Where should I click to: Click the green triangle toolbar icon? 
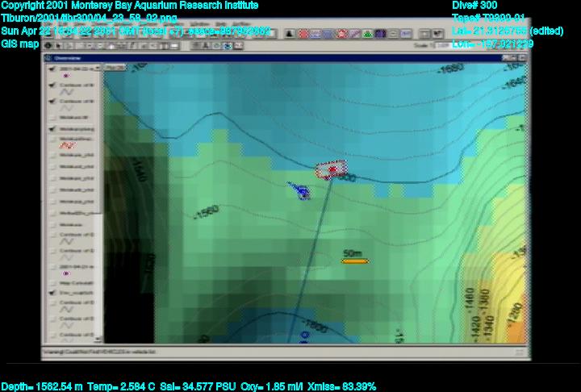(x=367, y=34)
